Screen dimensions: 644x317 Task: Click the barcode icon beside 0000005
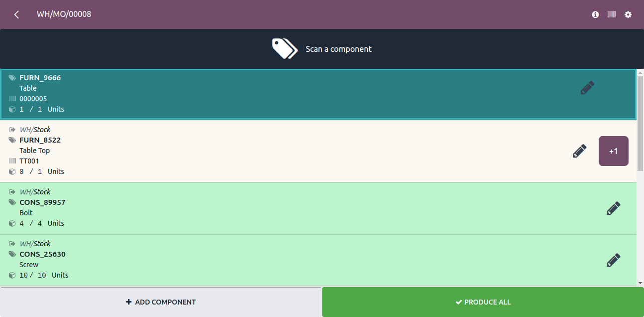[x=12, y=99]
